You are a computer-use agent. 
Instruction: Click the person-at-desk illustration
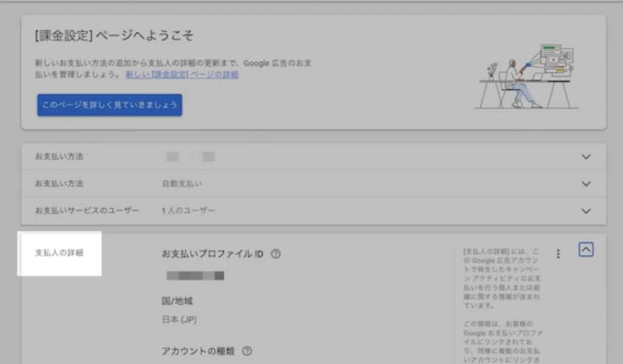[x=527, y=76]
